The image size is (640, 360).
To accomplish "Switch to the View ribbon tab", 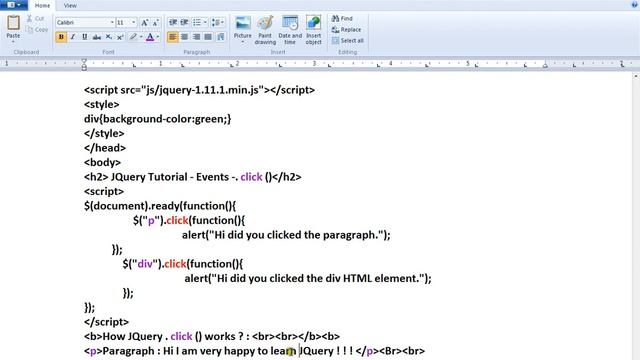I will point(70,6).
